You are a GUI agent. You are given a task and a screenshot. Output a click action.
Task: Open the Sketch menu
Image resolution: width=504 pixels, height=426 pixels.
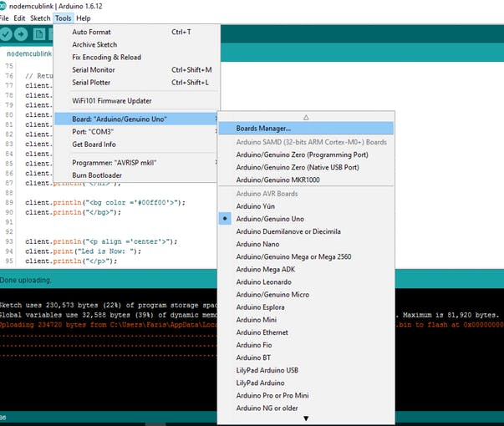pyautogui.click(x=40, y=18)
